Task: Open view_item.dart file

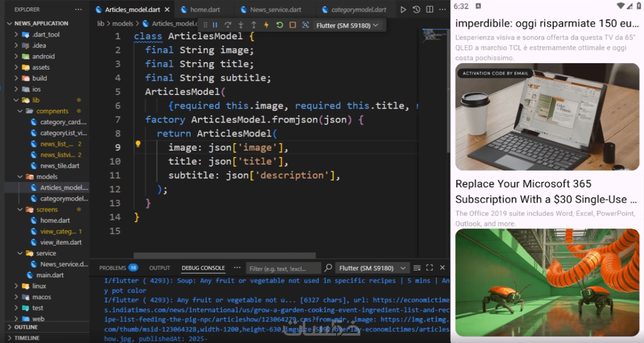Action: (61, 242)
